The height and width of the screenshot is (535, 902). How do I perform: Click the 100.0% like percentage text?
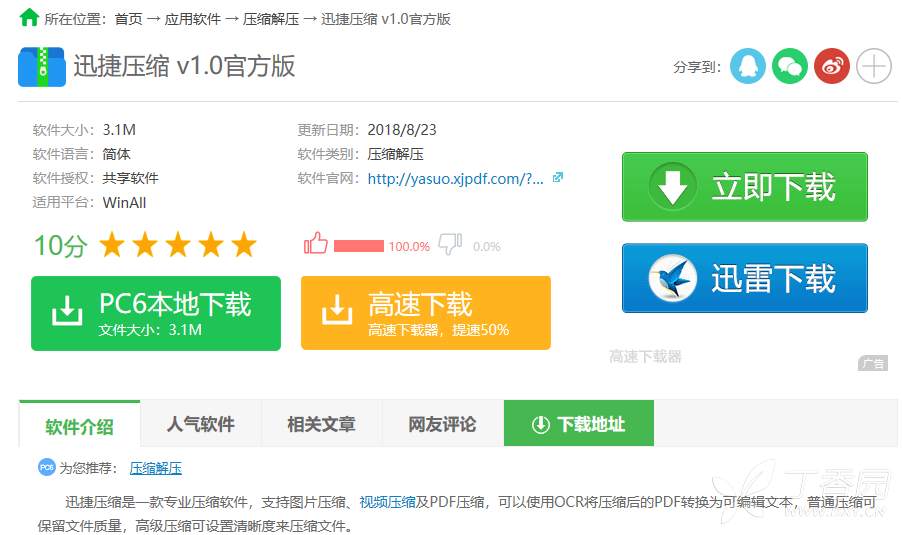[x=409, y=247]
